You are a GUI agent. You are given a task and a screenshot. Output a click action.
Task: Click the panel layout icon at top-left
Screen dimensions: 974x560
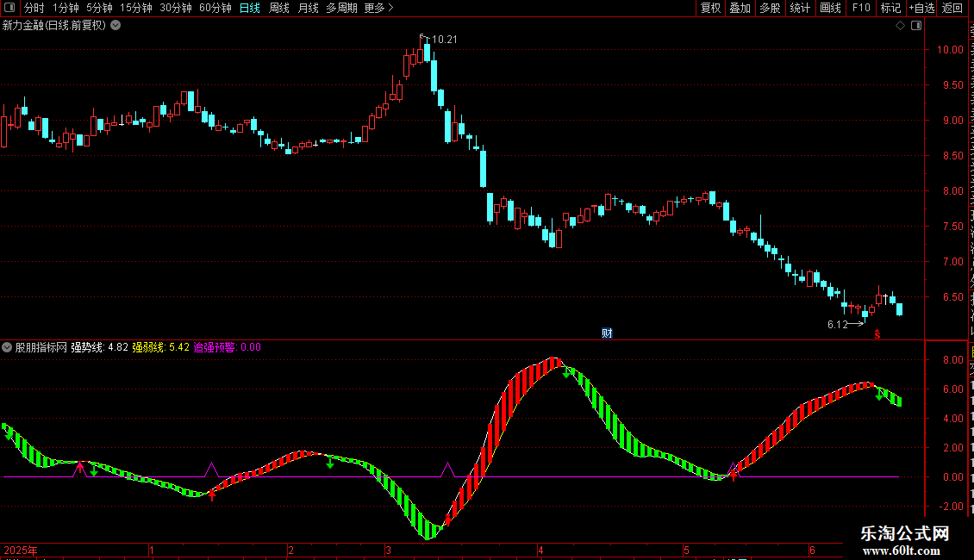click(x=9, y=8)
